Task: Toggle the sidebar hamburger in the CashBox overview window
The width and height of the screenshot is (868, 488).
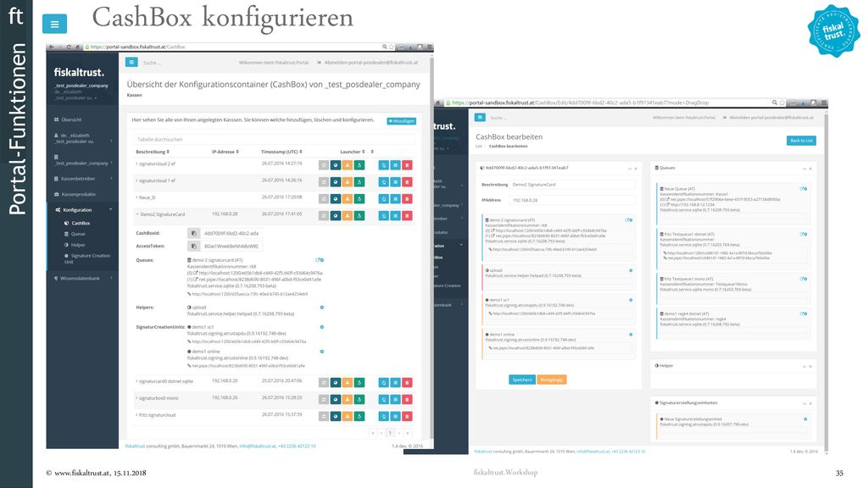Action: pyautogui.click(x=131, y=62)
